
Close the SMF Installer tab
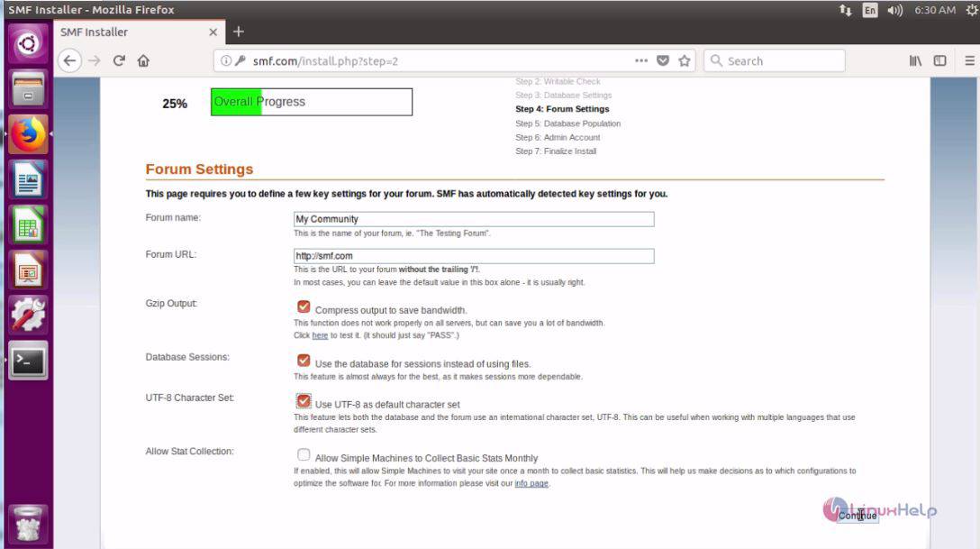click(213, 32)
